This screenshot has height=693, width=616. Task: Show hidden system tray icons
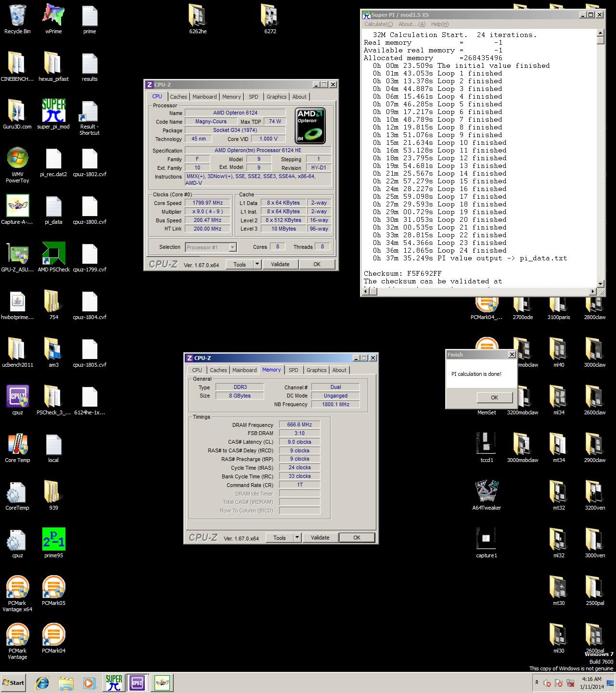(x=537, y=682)
